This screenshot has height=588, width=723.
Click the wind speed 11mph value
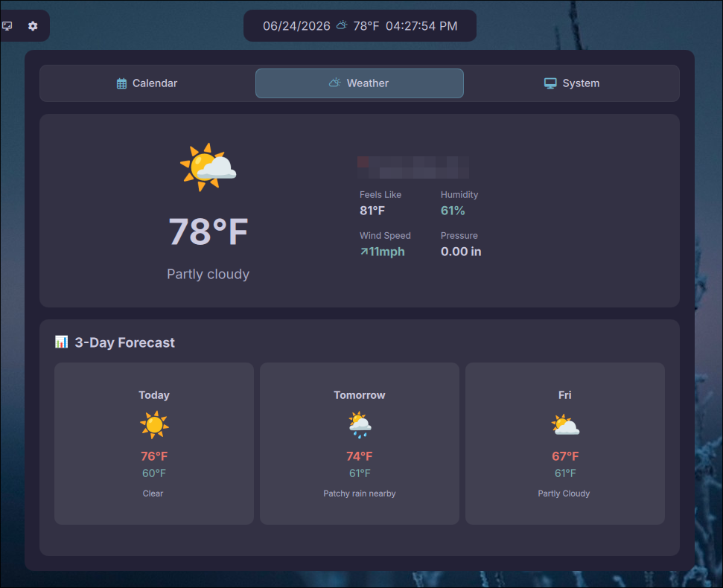pyautogui.click(x=387, y=252)
